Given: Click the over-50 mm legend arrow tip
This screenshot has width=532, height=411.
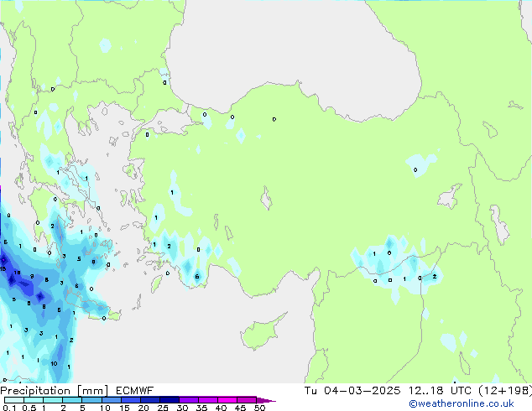Looking at the screenshot, I should coord(266,400).
